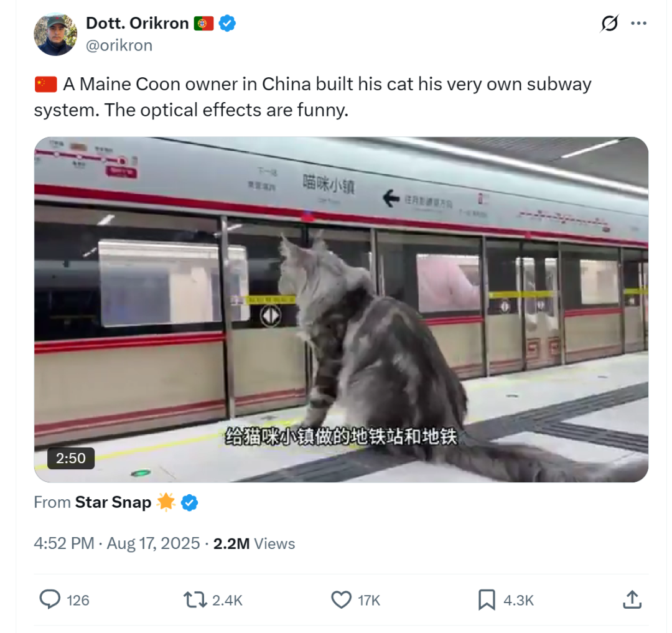Open the more options menu
Viewport: 672px width, 633px height.
tap(640, 23)
